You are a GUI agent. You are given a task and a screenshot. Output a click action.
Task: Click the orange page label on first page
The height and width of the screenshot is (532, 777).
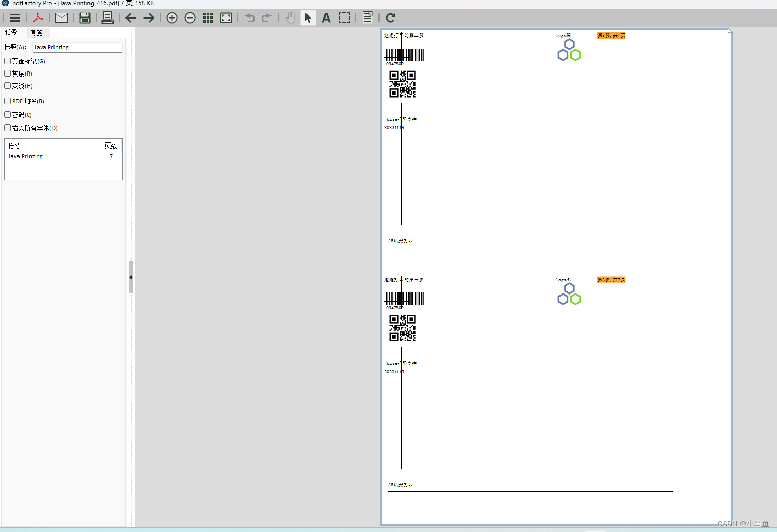pyautogui.click(x=611, y=35)
